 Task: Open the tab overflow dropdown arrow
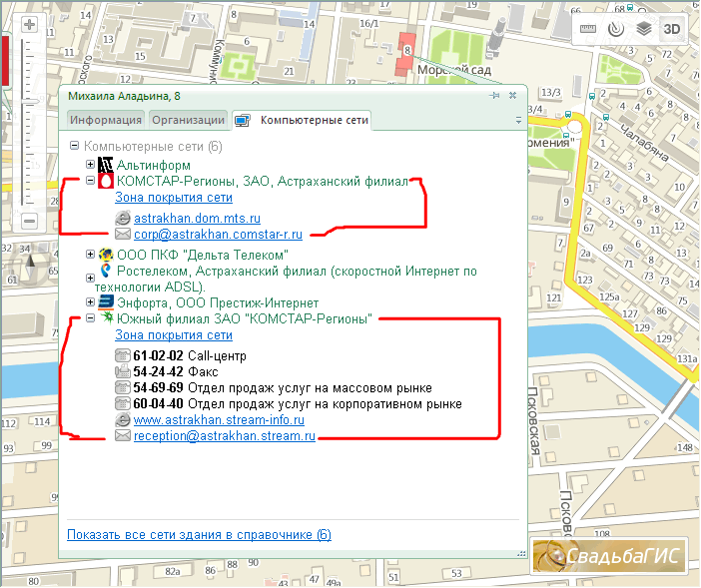tap(518, 120)
